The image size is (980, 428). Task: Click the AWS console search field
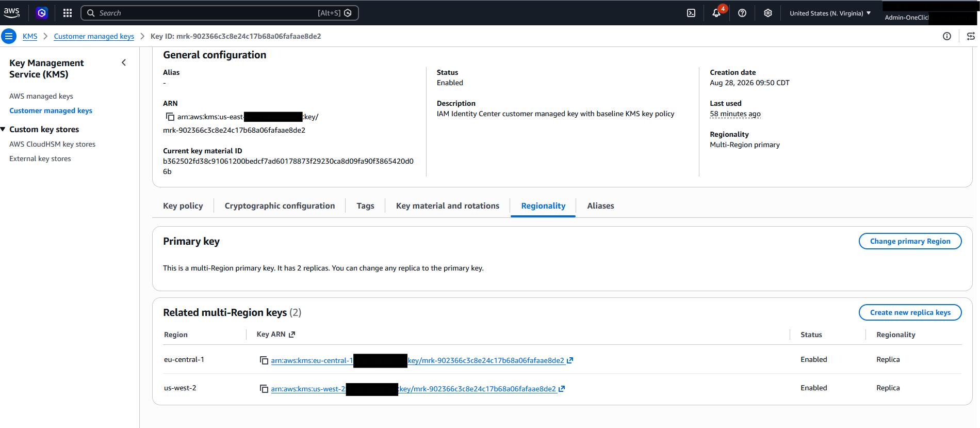pyautogui.click(x=219, y=13)
